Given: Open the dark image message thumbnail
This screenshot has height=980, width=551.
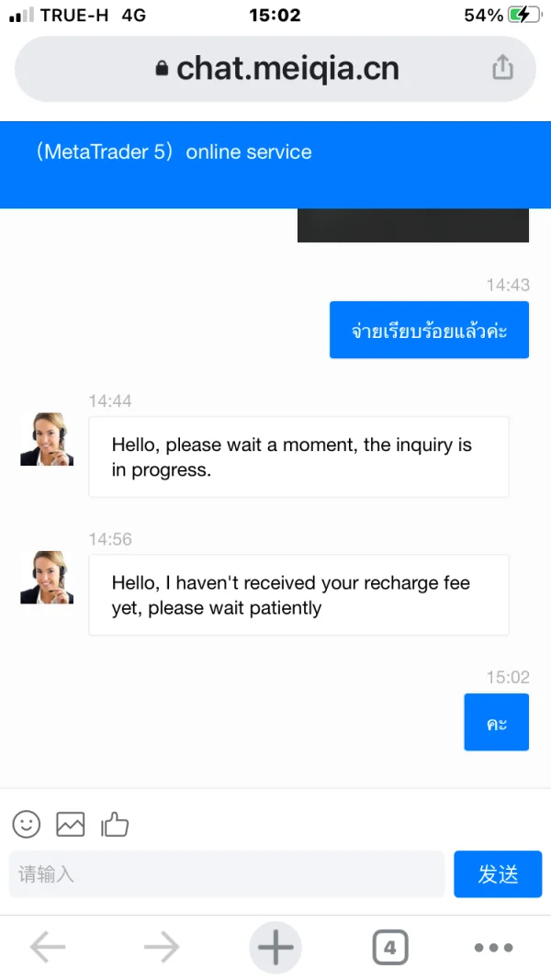Looking at the screenshot, I should [x=412, y=225].
